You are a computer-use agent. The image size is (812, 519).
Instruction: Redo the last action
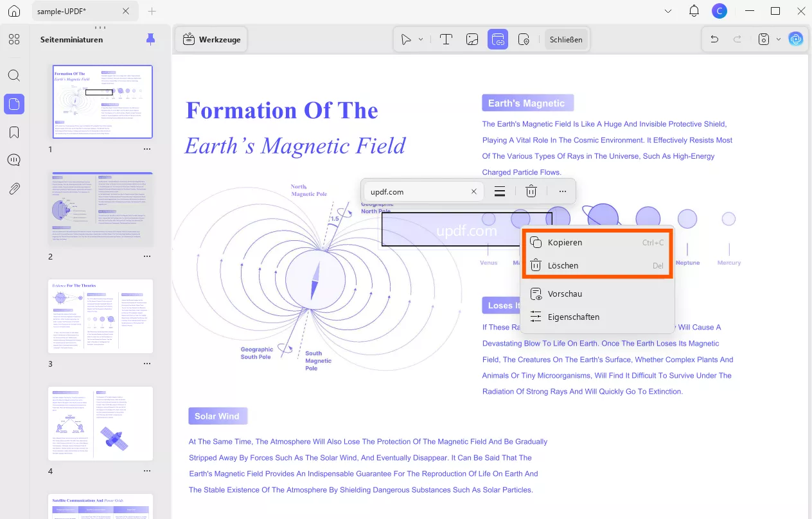click(x=737, y=39)
